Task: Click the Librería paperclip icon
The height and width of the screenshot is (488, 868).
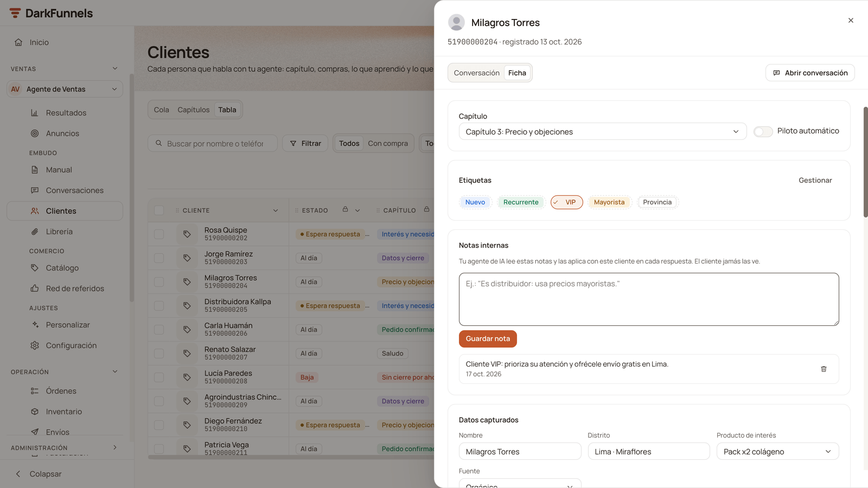Action: 35,232
